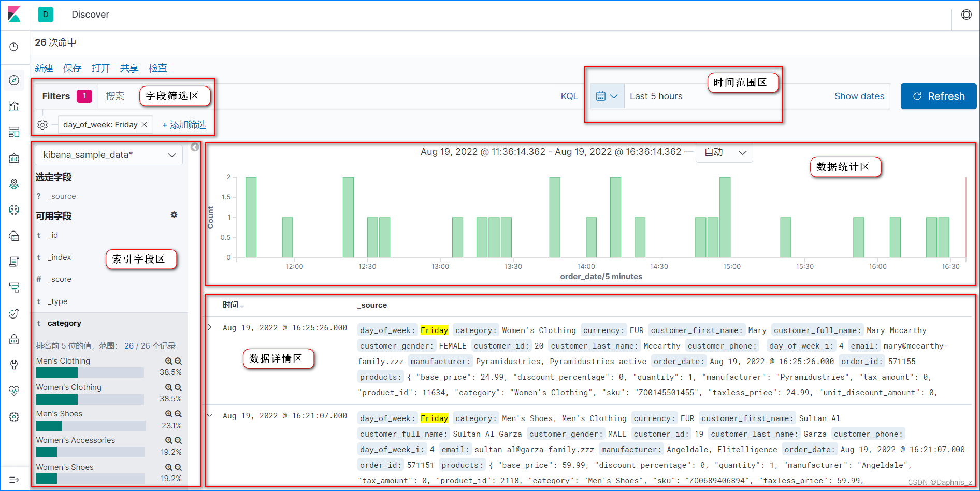
Task: Filter out Women's Accessories value
Action: [x=178, y=440]
